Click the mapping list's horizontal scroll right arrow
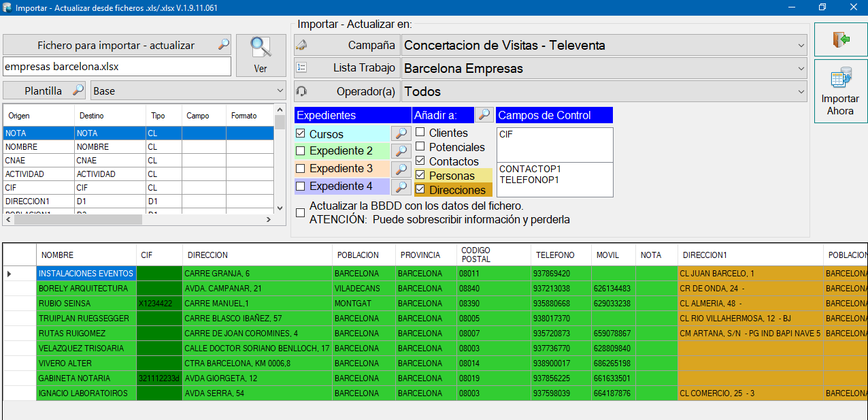This screenshot has width=868, height=420. 268,219
